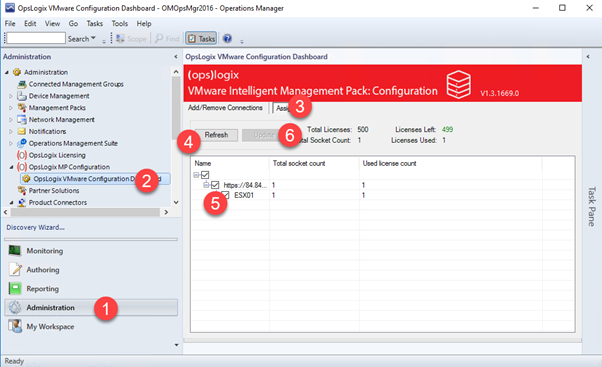Open the Administration workspace button
602x367 pixels.
91,307
